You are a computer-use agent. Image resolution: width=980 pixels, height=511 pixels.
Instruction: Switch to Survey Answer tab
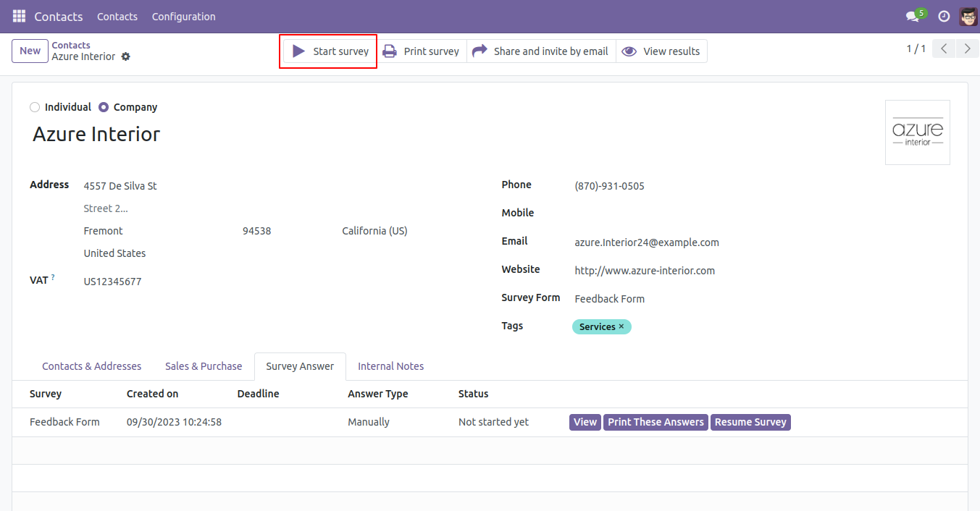click(300, 366)
